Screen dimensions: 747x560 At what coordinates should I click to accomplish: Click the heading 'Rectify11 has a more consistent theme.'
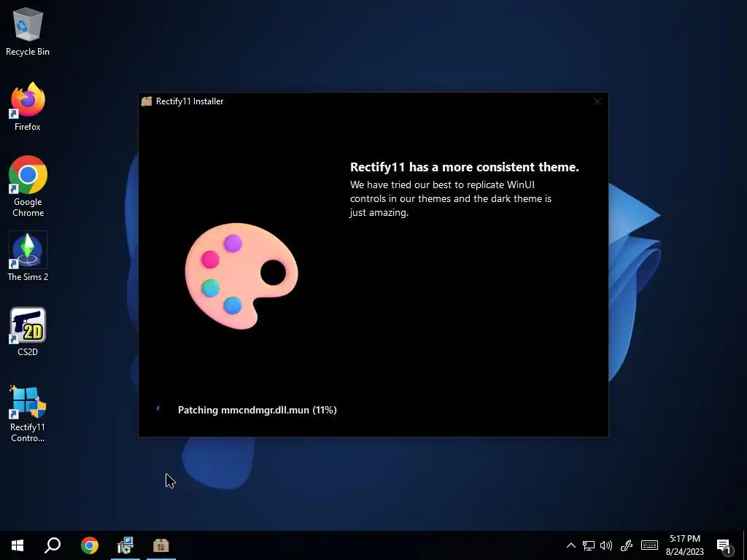(x=465, y=167)
